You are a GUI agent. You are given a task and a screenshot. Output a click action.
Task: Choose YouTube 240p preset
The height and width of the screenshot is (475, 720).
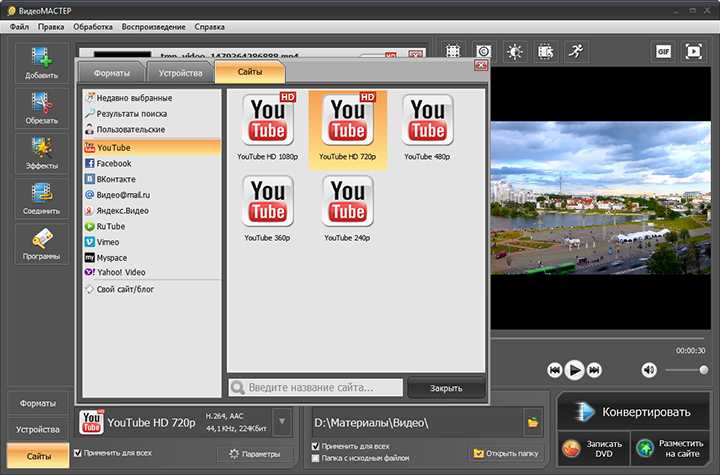348,208
